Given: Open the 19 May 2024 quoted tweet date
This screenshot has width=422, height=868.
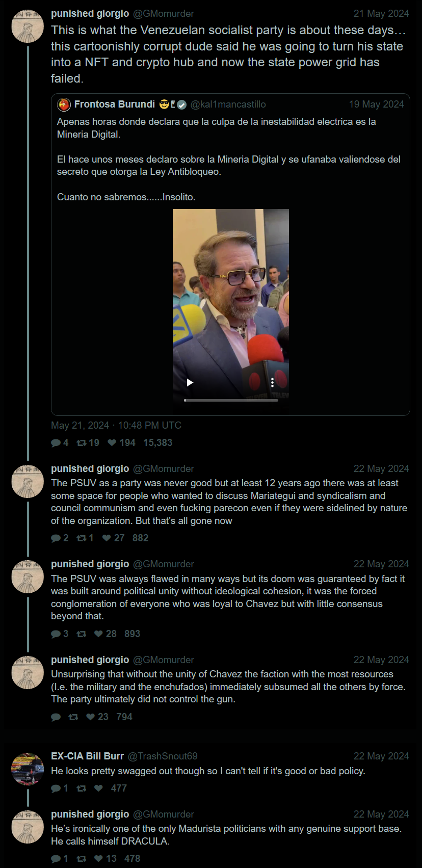Looking at the screenshot, I should click(376, 104).
